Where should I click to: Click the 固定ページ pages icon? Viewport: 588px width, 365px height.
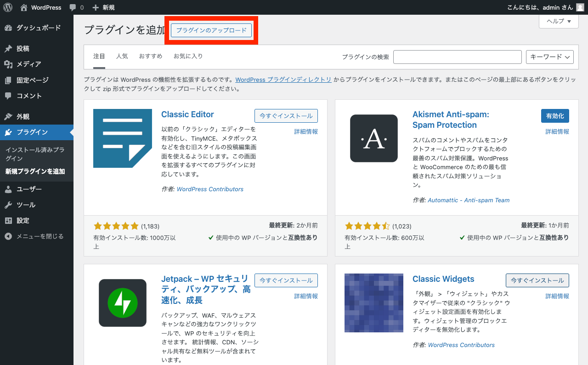pos(8,80)
